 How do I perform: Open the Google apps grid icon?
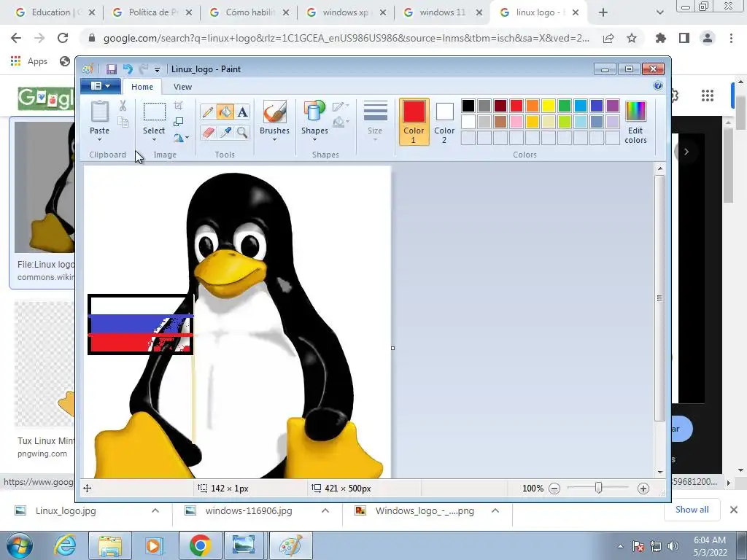coord(708,96)
